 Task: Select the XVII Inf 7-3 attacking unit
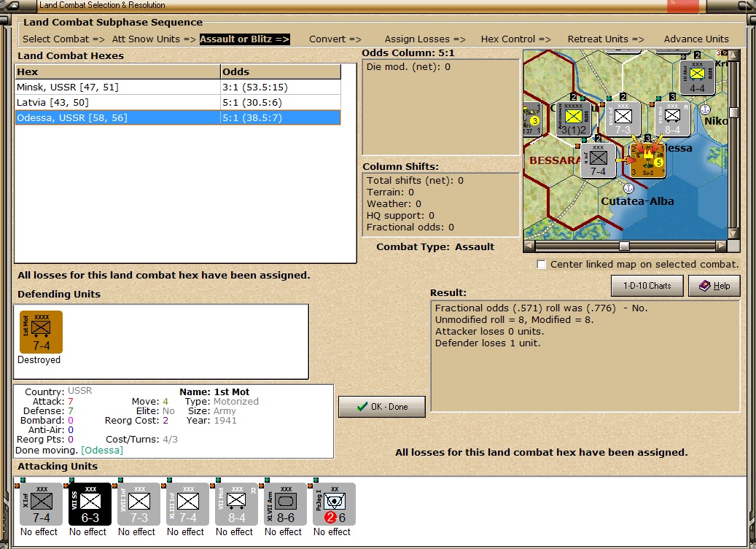pyautogui.click(x=139, y=505)
